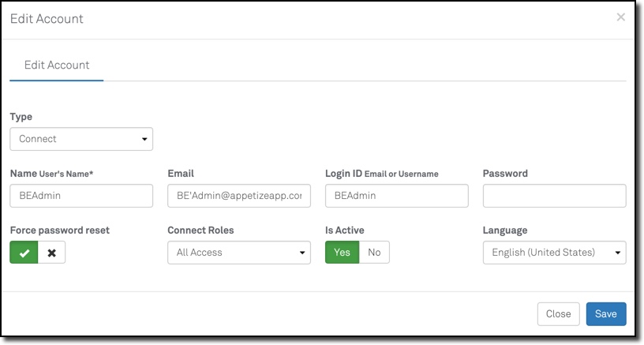This screenshot has width=644, height=345.
Task: Close dialog with X icon
Action: 621,17
